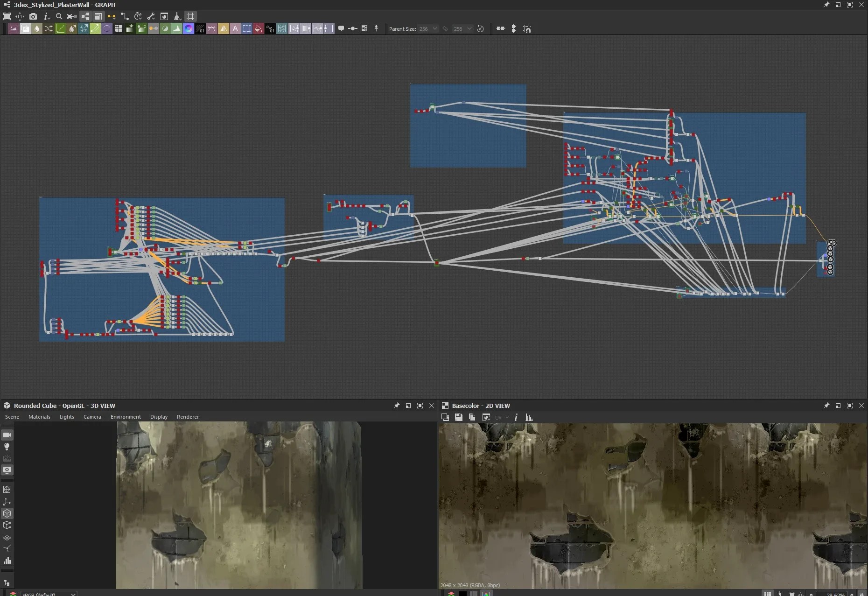Add a comment using the speech bubble icon
Image resolution: width=868 pixels, height=596 pixels.
click(341, 29)
